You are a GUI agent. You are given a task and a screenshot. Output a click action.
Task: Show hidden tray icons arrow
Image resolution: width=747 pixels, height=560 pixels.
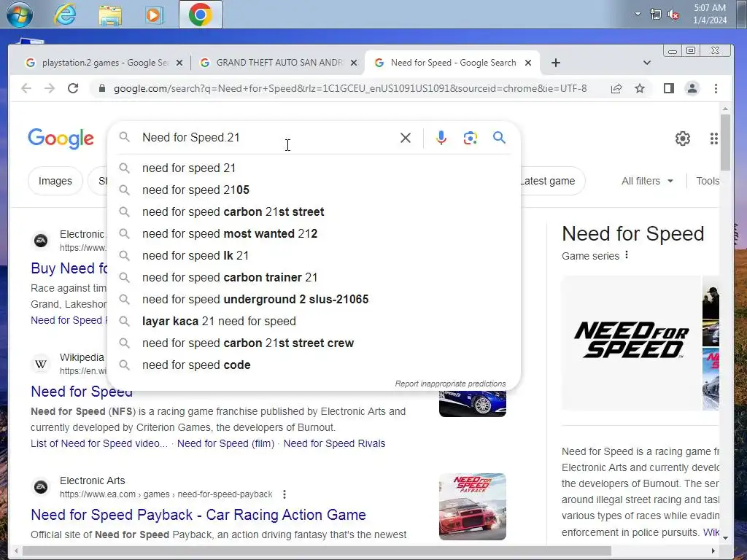[638, 15]
